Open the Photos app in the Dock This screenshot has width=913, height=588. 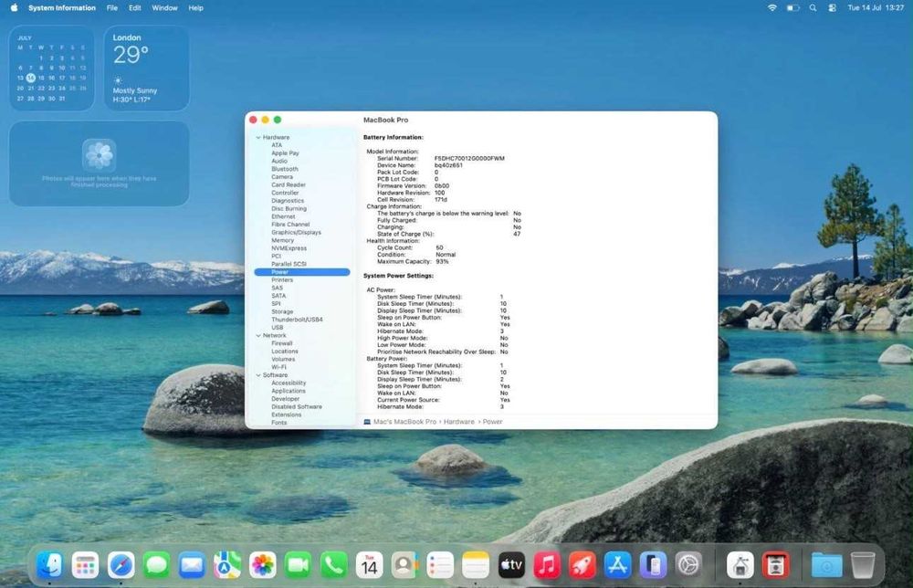point(263,564)
